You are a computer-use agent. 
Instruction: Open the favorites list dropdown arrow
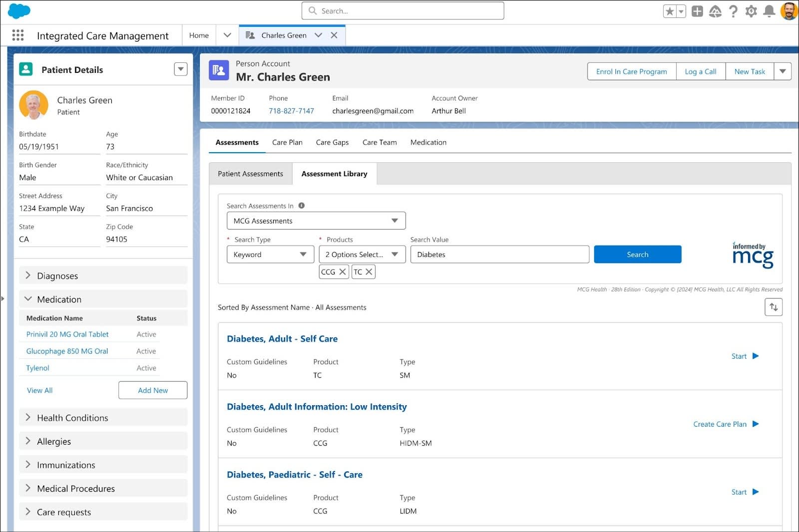(x=681, y=11)
